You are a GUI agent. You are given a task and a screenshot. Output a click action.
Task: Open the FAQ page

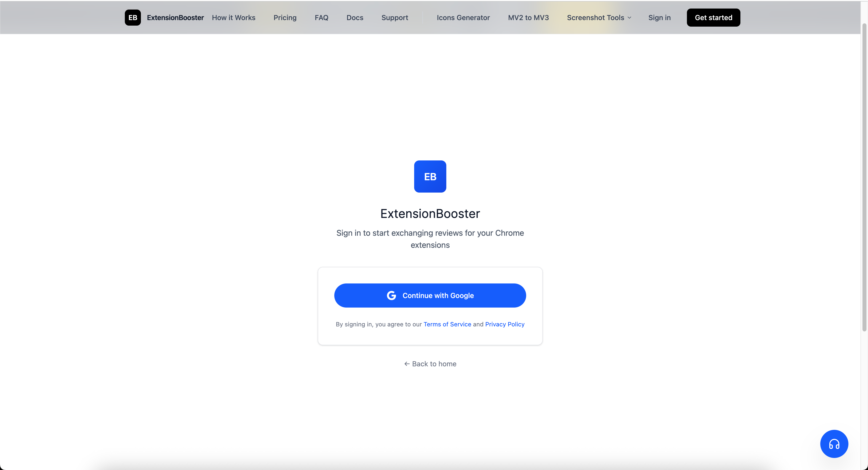[x=321, y=18]
